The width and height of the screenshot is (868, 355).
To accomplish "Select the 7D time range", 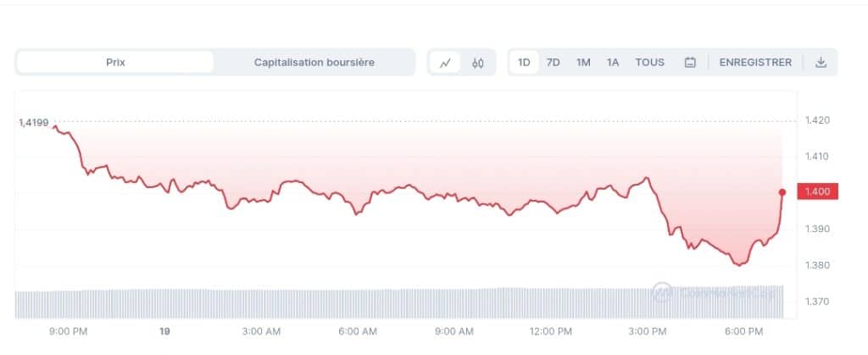I will coord(553,63).
